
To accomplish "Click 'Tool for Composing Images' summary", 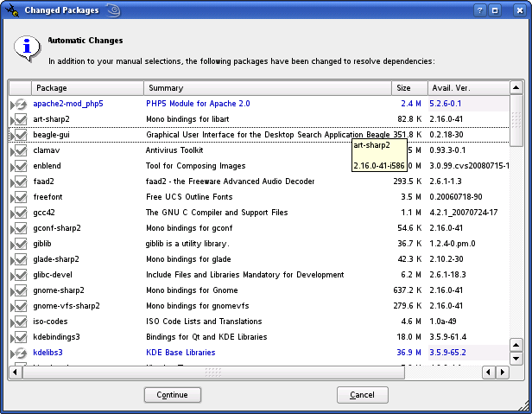I will click(196, 166).
